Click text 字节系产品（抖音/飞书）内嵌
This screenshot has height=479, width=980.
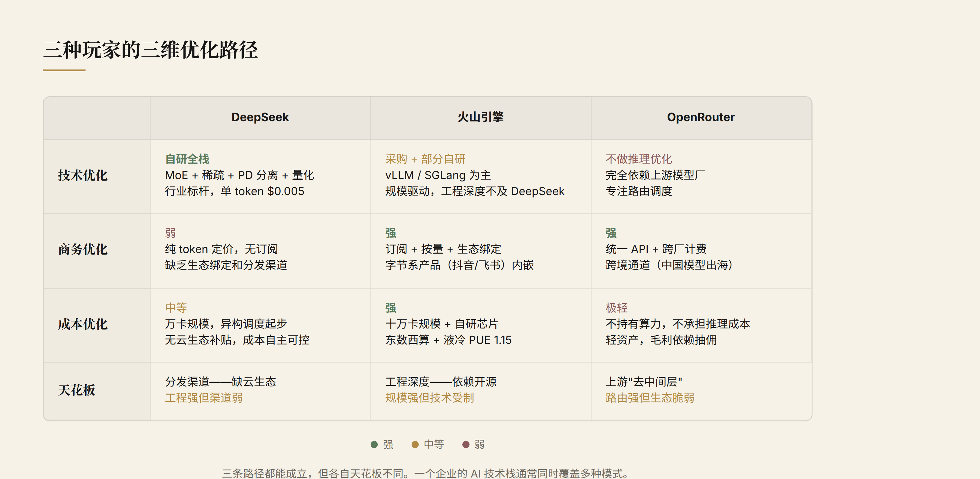[459, 265]
